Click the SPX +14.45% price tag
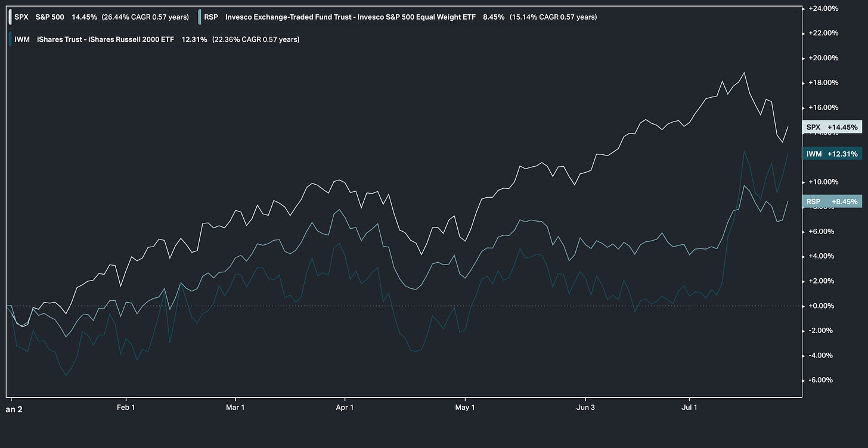This screenshot has height=448, width=868. coord(832,127)
